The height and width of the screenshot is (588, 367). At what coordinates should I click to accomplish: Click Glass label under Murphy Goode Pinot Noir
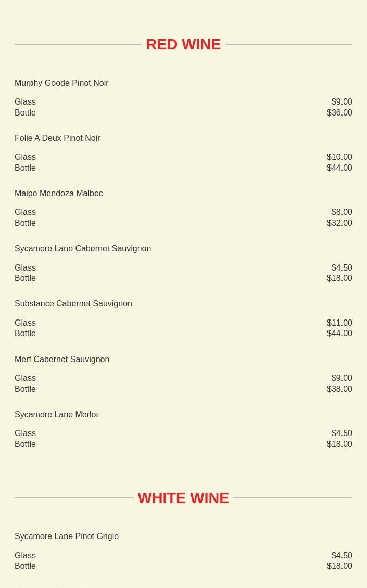(25, 102)
